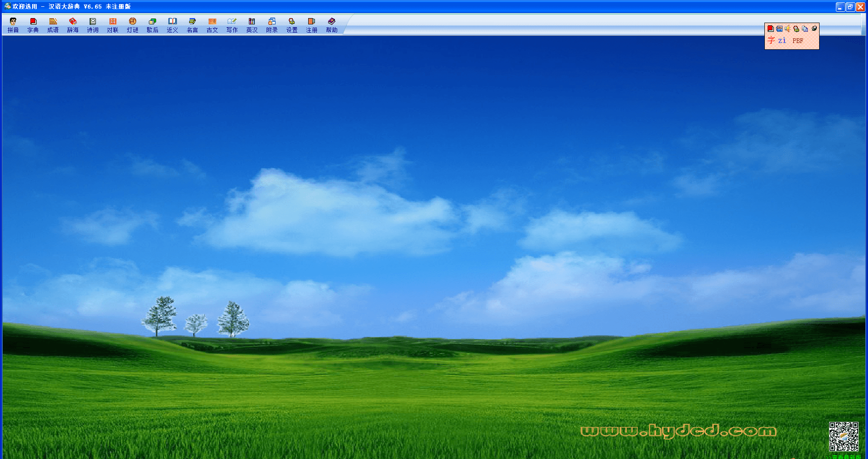Select the 诗词 poetry icon
This screenshot has width=868, height=459.
[x=93, y=25]
